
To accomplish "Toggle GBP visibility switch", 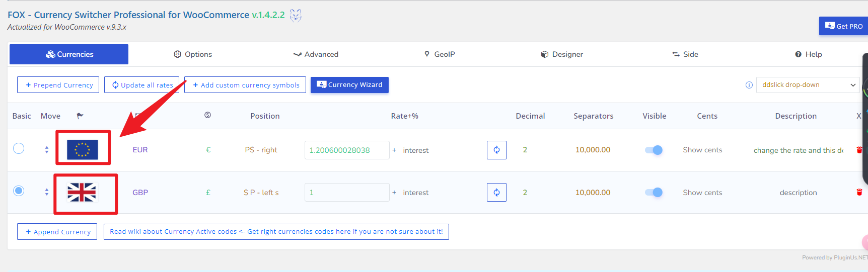I will click(x=654, y=193).
